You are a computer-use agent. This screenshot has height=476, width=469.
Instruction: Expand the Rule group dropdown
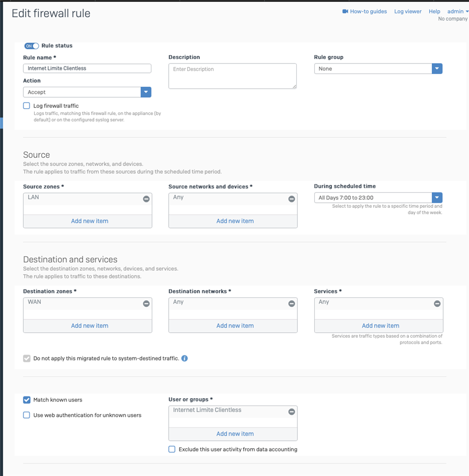[378, 68]
